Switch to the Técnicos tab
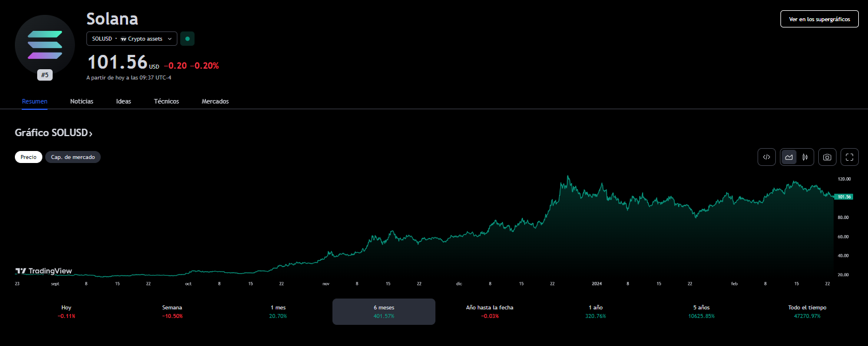Image resolution: width=868 pixels, height=346 pixels. (x=167, y=101)
